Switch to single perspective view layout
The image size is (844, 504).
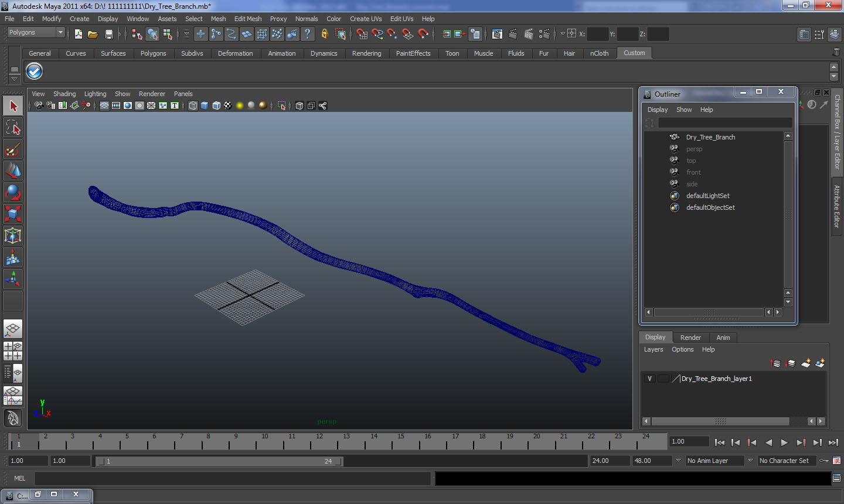click(x=13, y=329)
